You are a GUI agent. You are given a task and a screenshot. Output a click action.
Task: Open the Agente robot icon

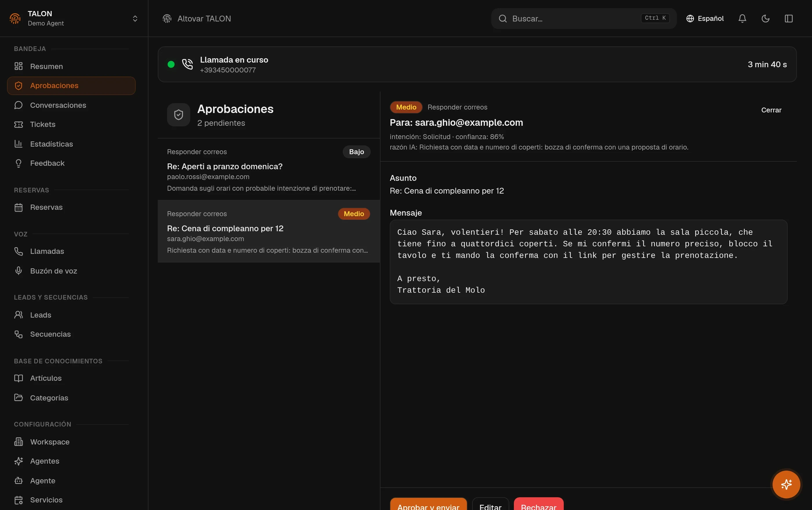[19, 480]
